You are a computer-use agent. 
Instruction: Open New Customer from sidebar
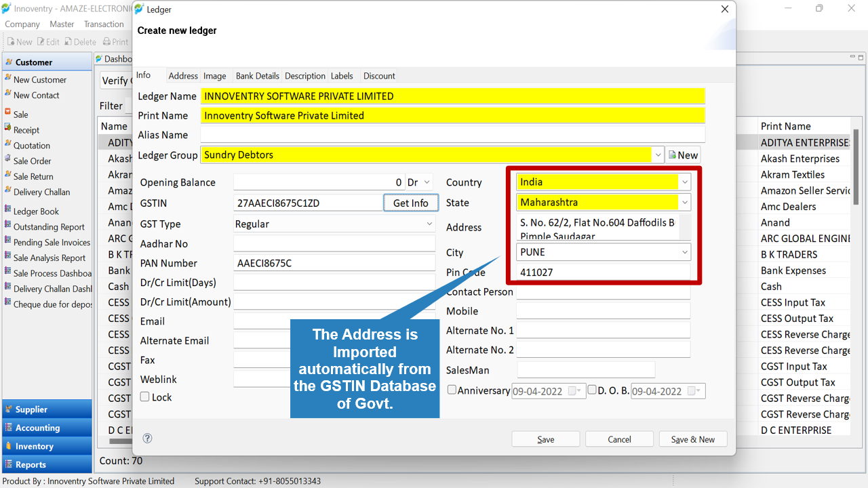[39, 79]
